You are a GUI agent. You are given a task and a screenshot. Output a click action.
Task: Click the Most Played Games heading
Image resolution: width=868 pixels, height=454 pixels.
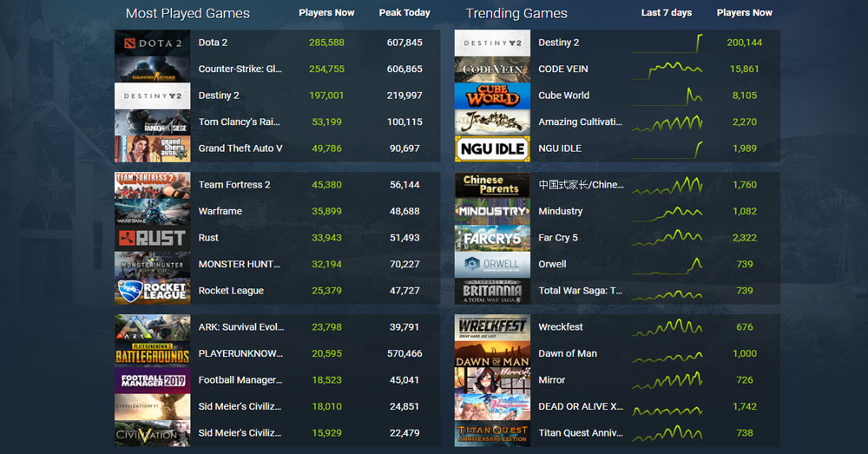(x=187, y=13)
